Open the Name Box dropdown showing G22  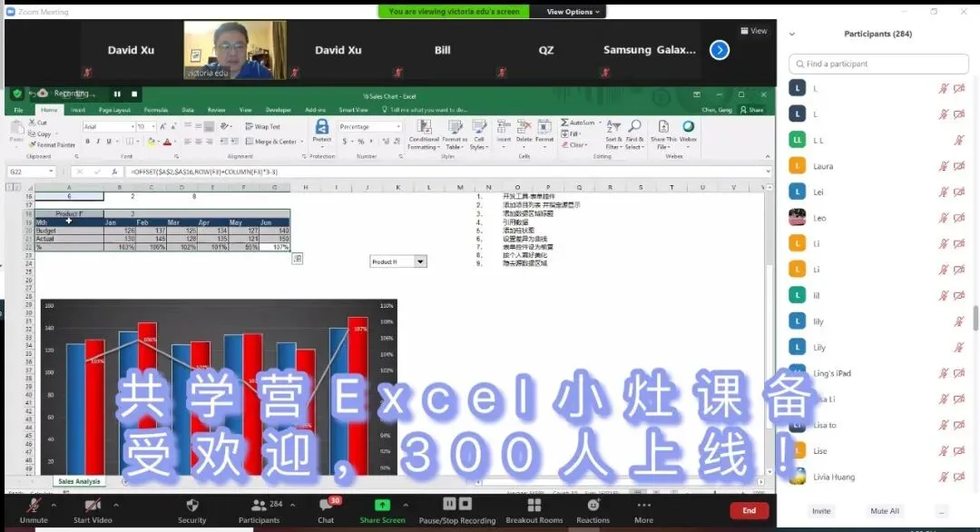(x=51, y=172)
